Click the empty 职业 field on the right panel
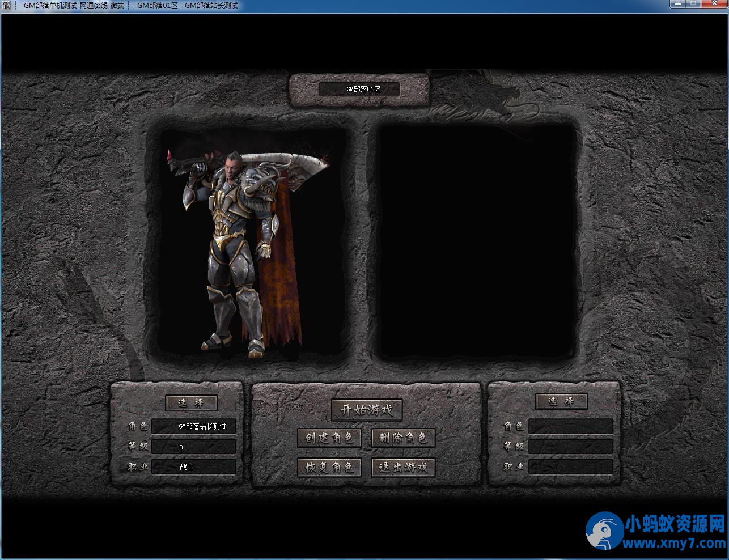This screenshot has height=560, width=729. (570, 467)
